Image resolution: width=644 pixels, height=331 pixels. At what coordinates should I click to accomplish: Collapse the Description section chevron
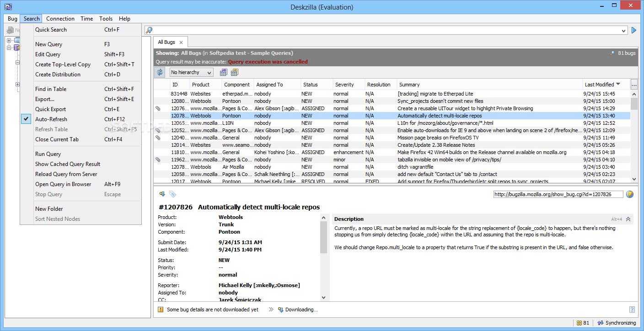pyautogui.click(x=628, y=219)
